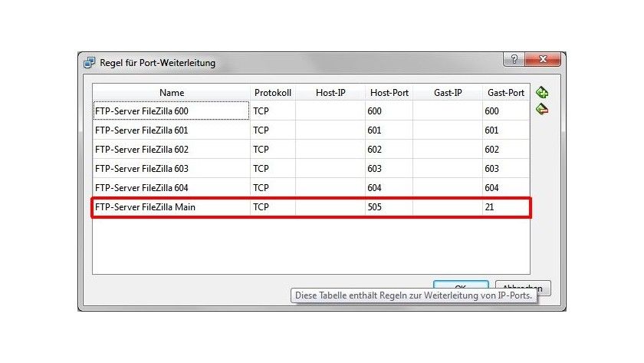Sort by the Name column header

click(172, 93)
